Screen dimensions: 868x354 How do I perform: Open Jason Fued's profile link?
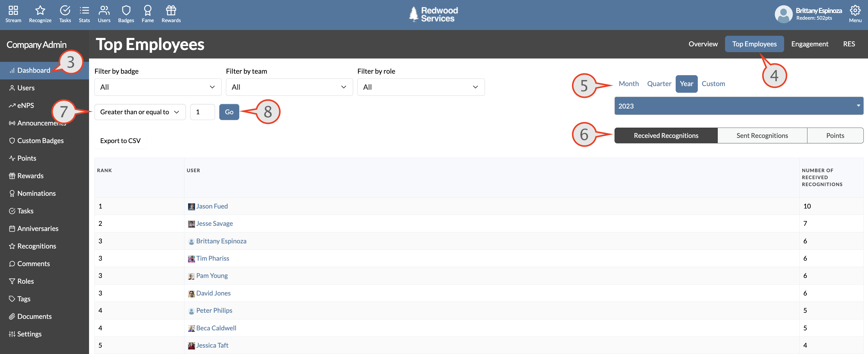[x=212, y=206]
